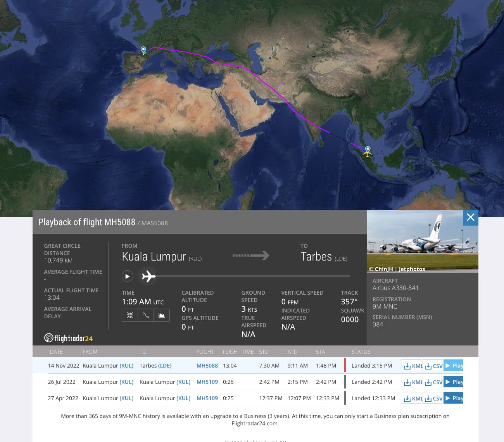504x442 pixels.
Task: Click the '9M-MNC' registration in the aircraft panel
Action: pos(385,306)
